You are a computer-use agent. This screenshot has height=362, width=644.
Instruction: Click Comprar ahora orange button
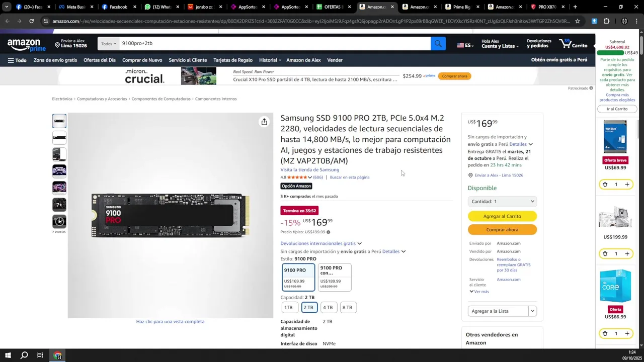(x=502, y=230)
